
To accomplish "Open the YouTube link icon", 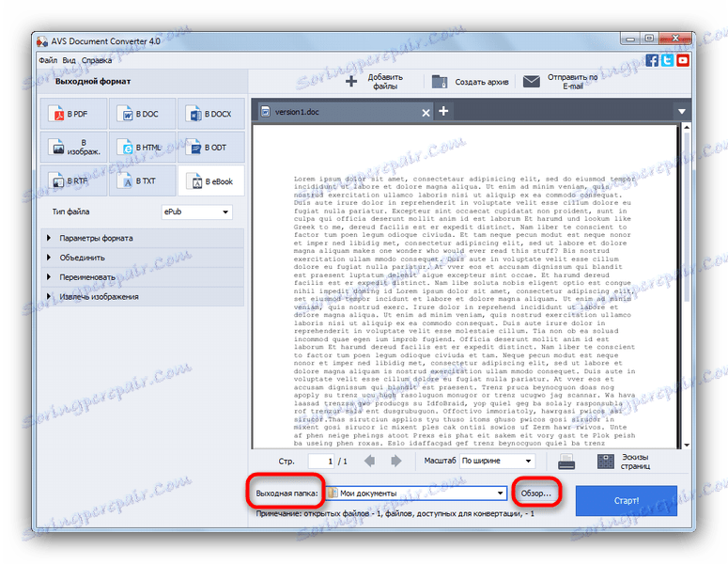I will pos(683,60).
